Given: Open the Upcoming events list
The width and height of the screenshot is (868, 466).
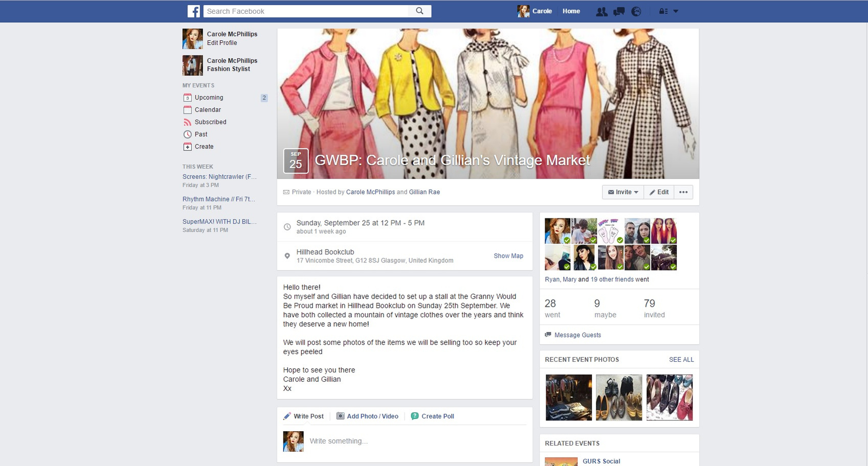Looking at the screenshot, I should (x=209, y=98).
